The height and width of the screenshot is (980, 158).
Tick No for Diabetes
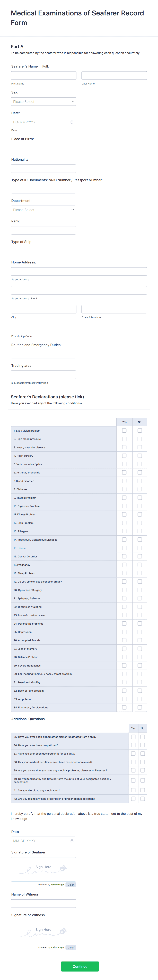139,489
